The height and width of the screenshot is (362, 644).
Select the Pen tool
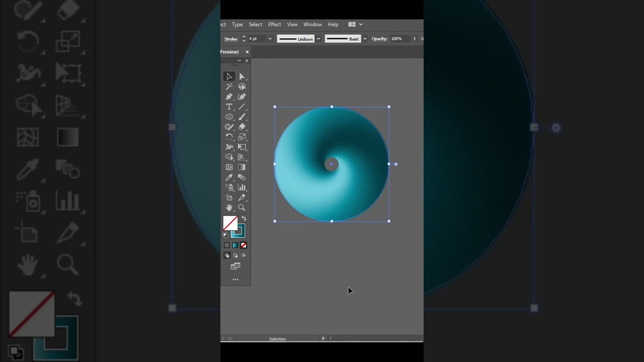click(229, 97)
